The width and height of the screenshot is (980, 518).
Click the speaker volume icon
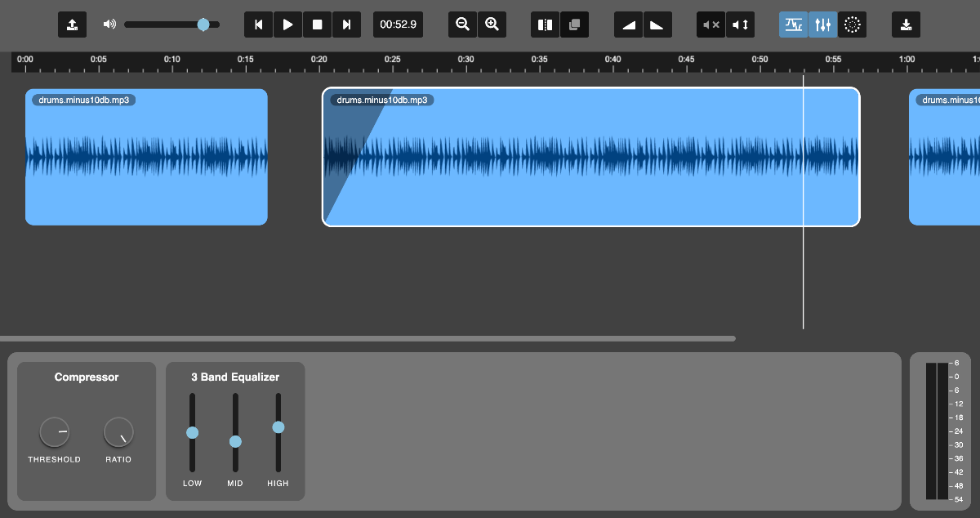[x=109, y=25]
